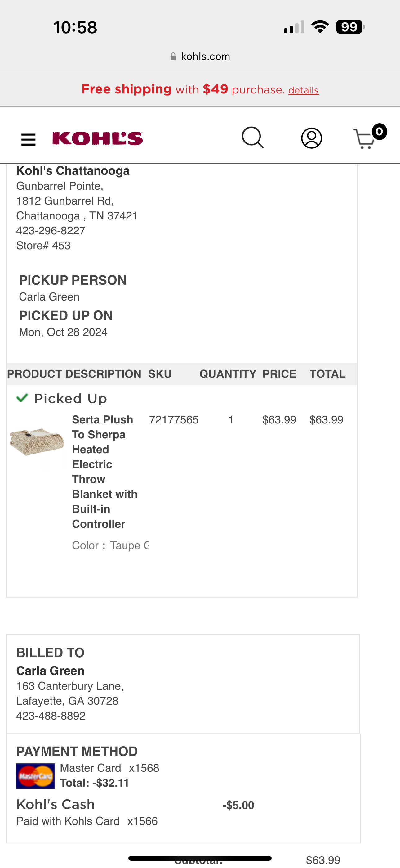Tap the battery indicator in status bar
This screenshot has width=400, height=868.
click(x=350, y=27)
